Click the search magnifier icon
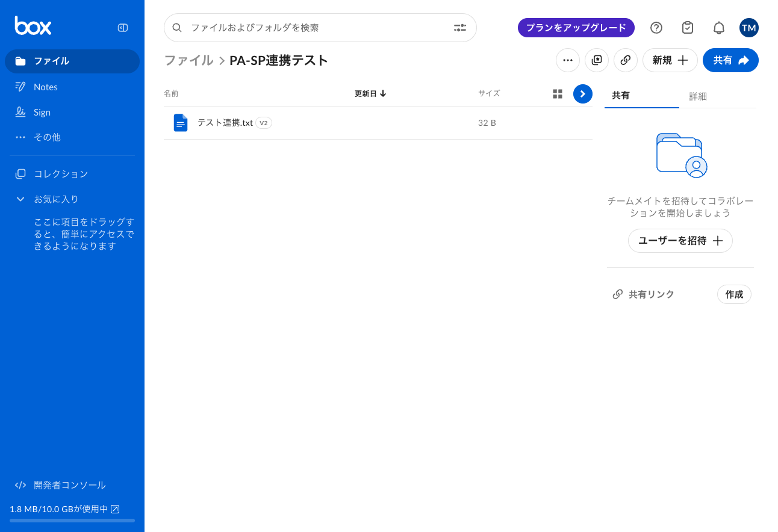 pyautogui.click(x=177, y=28)
